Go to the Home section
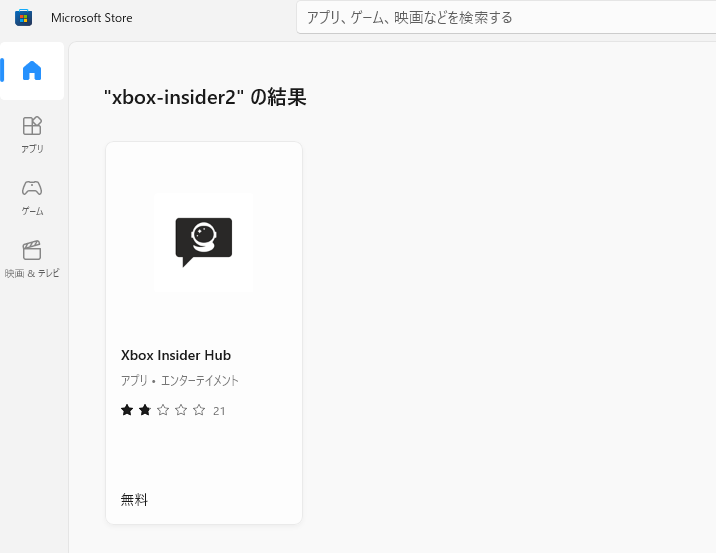This screenshot has width=716, height=553. coord(32,71)
